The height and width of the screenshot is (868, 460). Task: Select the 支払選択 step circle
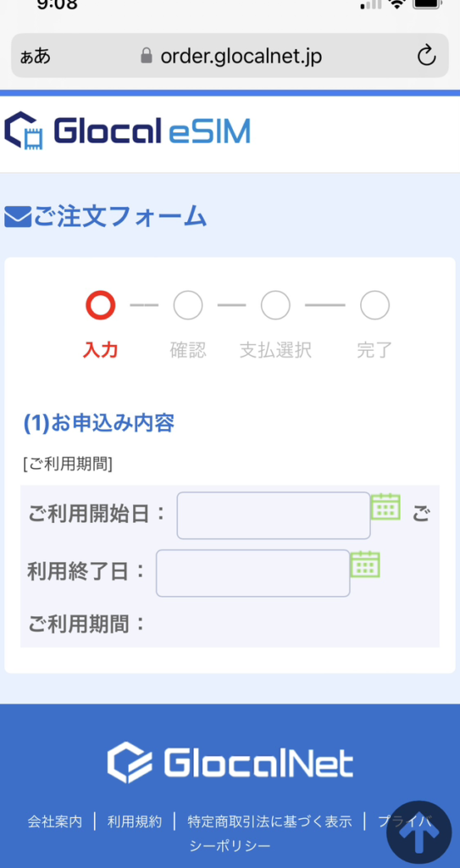coord(275,305)
